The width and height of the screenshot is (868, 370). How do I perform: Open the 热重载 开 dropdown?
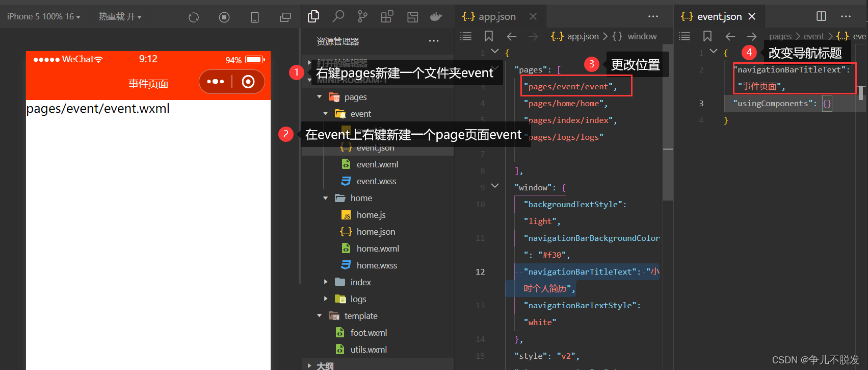click(x=120, y=16)
